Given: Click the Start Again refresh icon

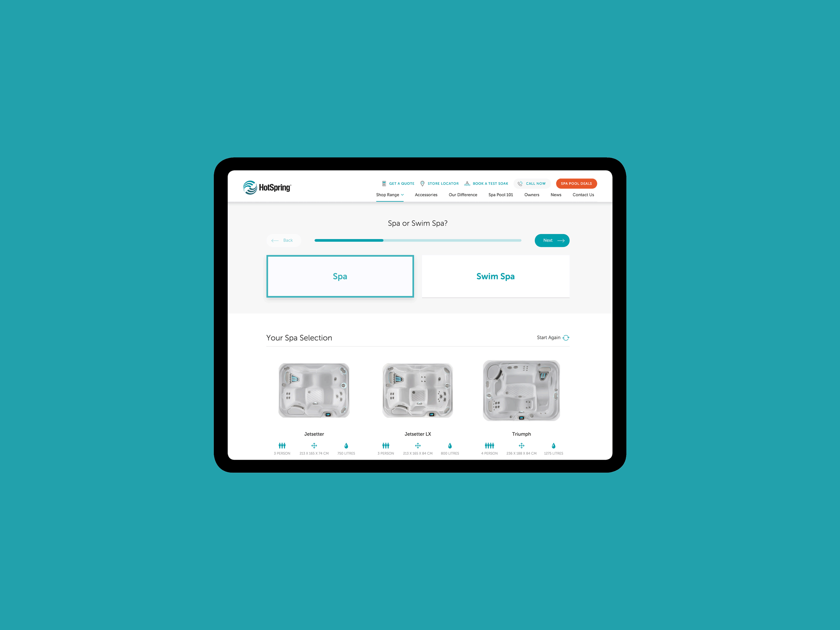Looking at the screenshot, I should coord(567,338).
